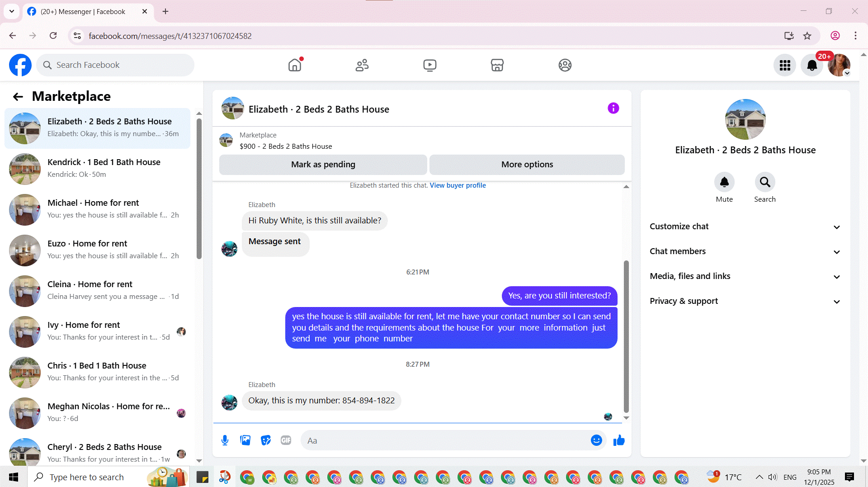Go back in browser history
The width and height of the screenshot is (868, 487).
13,36
